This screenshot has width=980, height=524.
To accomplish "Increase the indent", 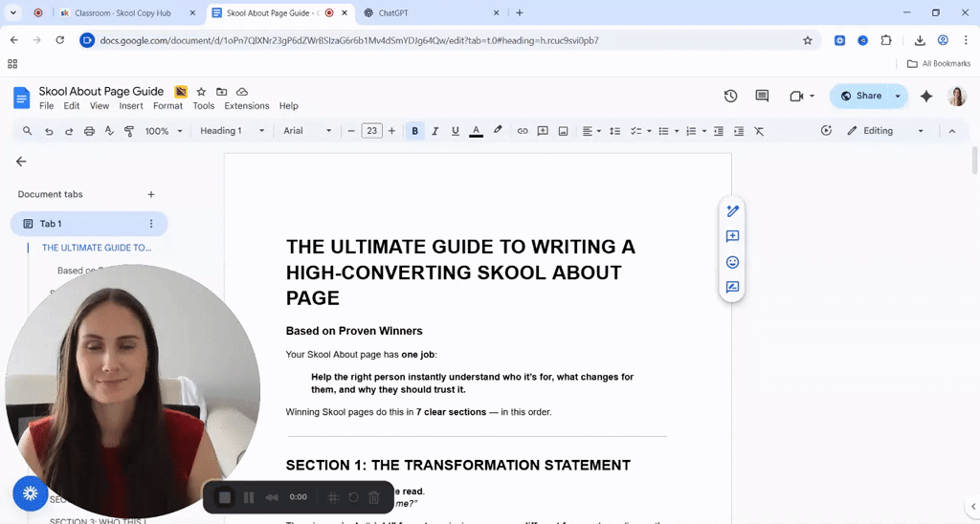I will coord(739,131).
